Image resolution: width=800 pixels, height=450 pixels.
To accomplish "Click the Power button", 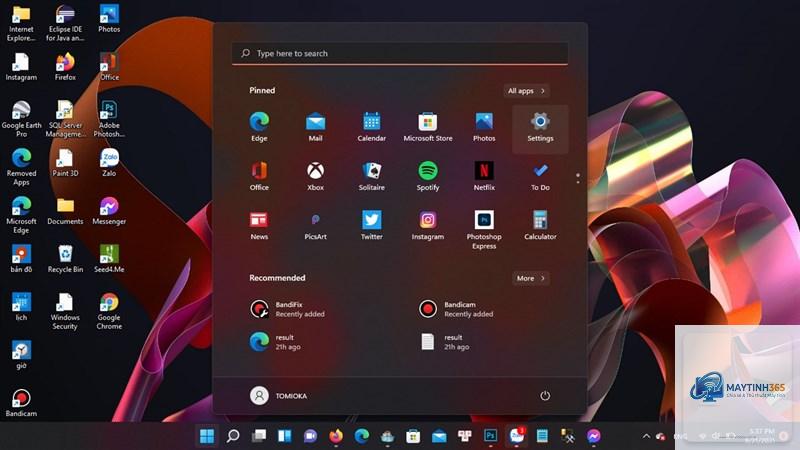I will tap(545, 395).
